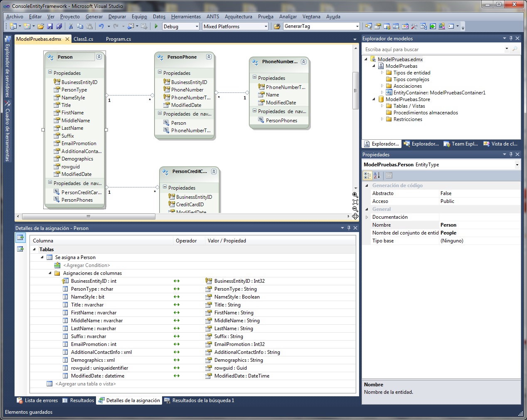Open the GenerarTag search dropdown
The image size is (527, 420).
point(357,26)
